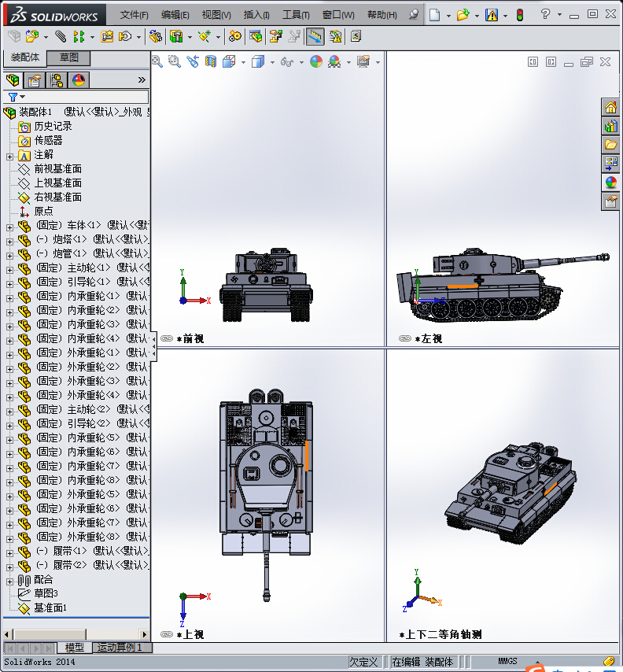Select 右视基准面 in the tree
This screenshot has height=672, width=623.
coord(58,198)
